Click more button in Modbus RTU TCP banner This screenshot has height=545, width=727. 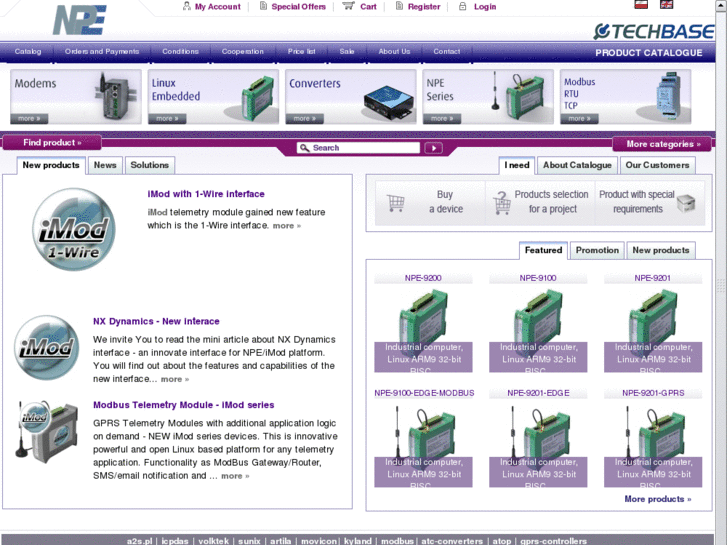click(580, 119)
